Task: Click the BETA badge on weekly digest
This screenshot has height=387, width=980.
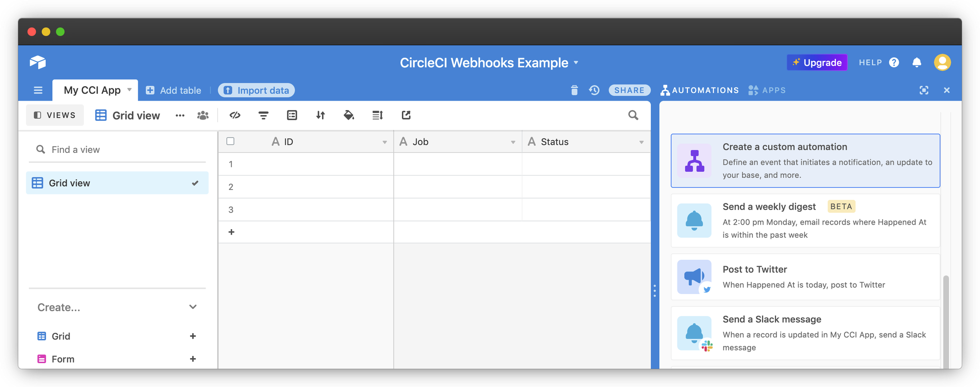Action: (x=841, y=206)
